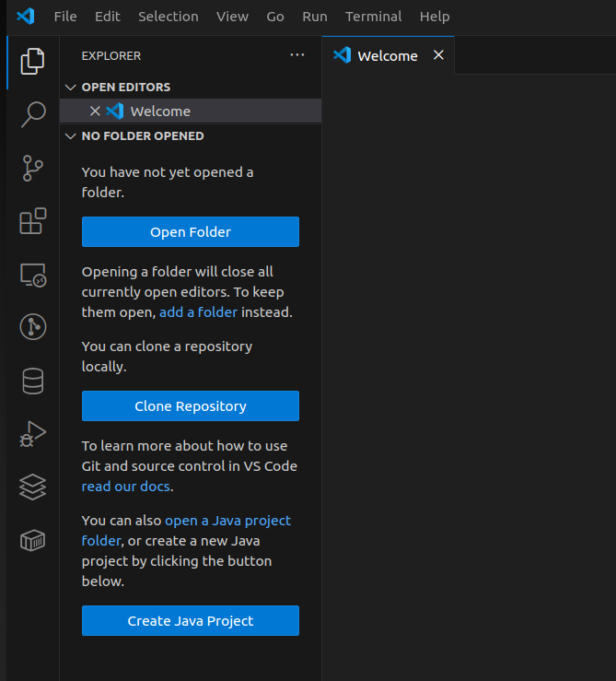Click the EXPLORER panel title
The width and height of the screenshot is (616, 681).
pos(111,56)
